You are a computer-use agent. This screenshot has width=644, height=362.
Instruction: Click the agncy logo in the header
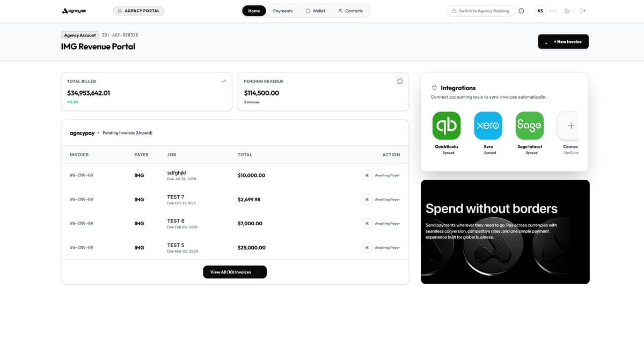click(x=74, y=11)
